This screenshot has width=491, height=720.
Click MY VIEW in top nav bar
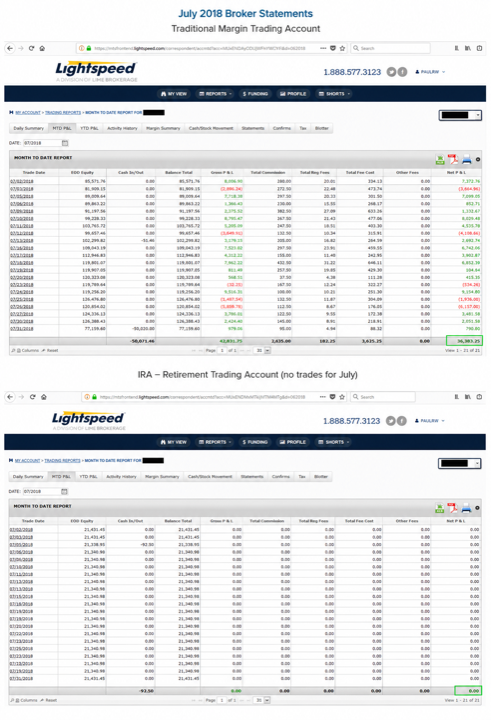click(x=174, y=94)
